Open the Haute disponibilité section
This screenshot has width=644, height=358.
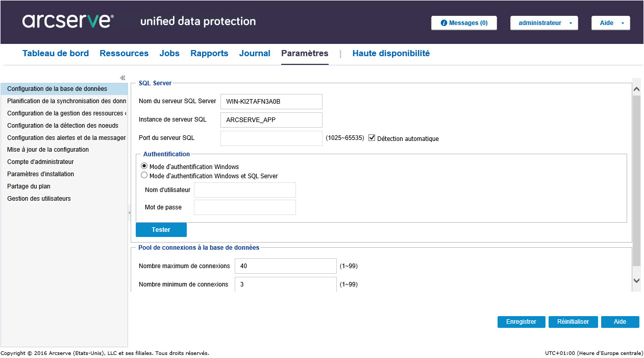click(391, 53)
